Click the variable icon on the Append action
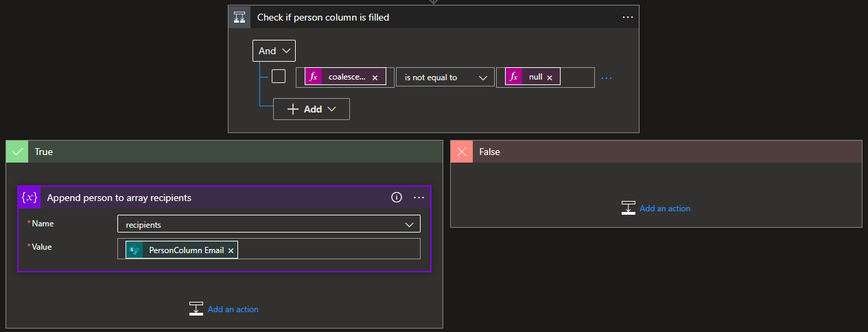The image size is (868, 332). click(30, 198)
